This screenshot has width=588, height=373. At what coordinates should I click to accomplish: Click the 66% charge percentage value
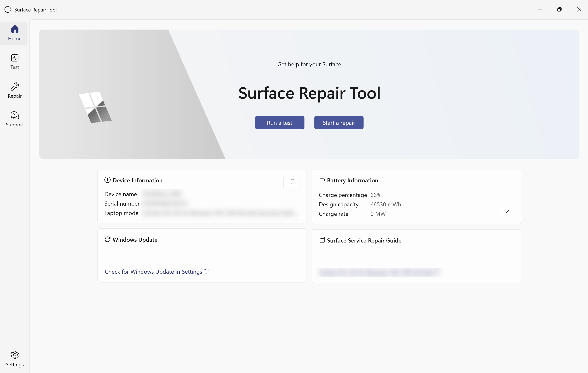(376, 195)
